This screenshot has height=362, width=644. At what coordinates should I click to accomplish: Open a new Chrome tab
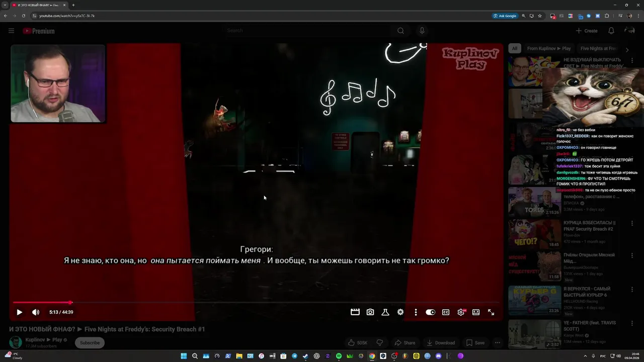73,5
